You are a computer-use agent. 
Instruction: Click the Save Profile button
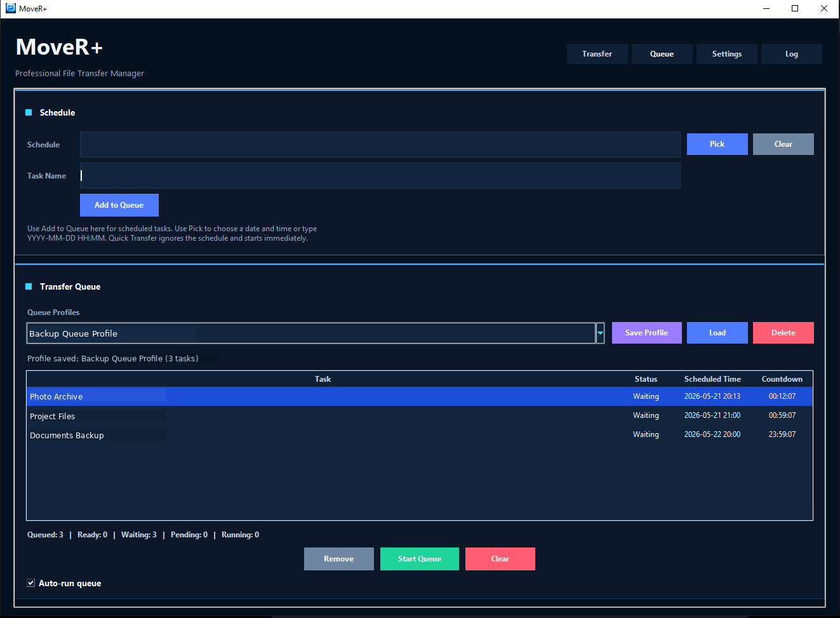(x=646, y=333)
